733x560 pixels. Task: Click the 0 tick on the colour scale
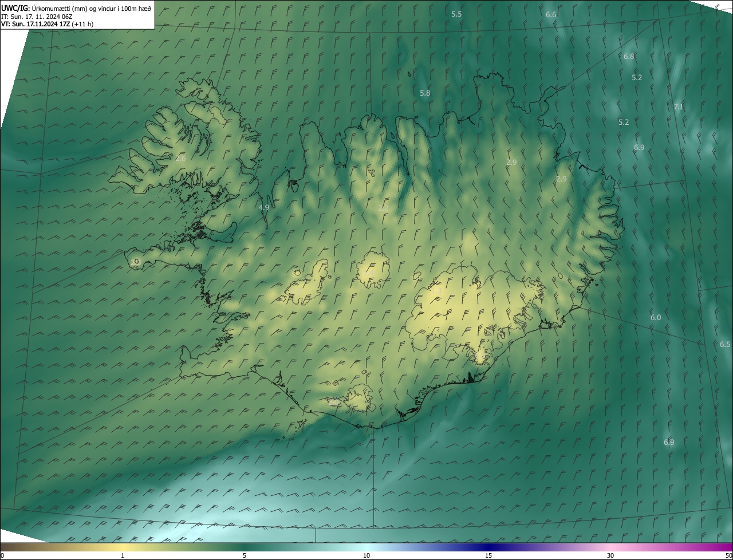2,555
